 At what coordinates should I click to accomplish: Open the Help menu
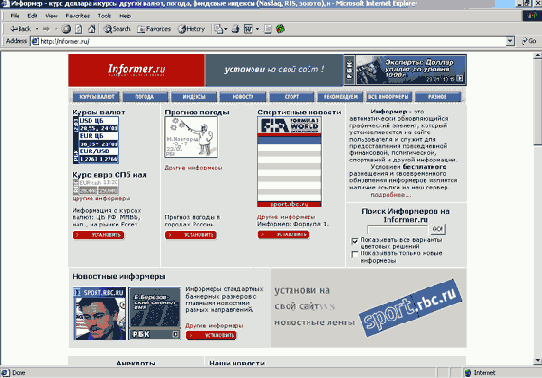point(125,16)
